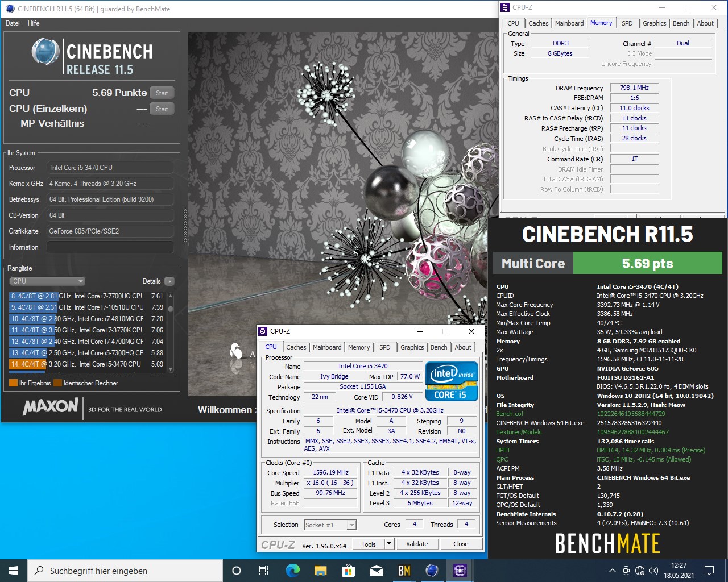Click the Tools button in CPU-Z
This screenshot has height=582, width=728.
click(369, 544)
